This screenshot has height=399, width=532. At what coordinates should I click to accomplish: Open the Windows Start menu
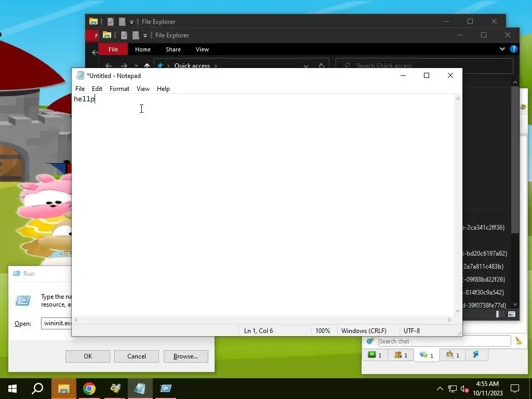click(x=12, y=389)
